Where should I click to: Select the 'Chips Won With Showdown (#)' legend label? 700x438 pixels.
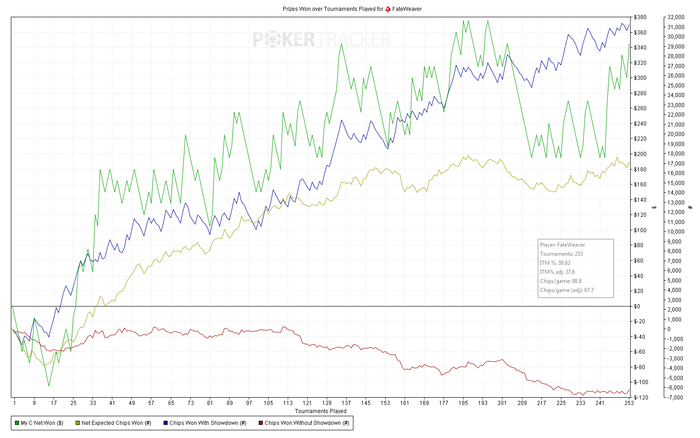pos(208,423)
